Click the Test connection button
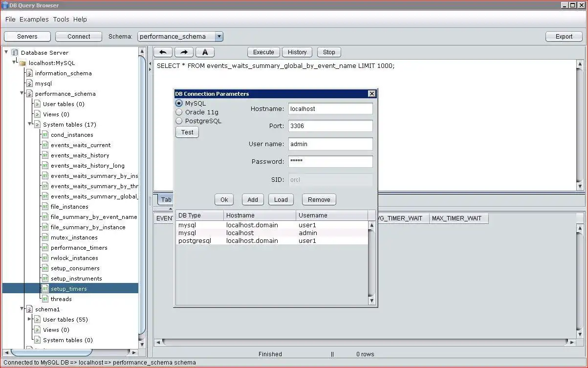Screen dimensions: 588x368 (x=187, y=132)
